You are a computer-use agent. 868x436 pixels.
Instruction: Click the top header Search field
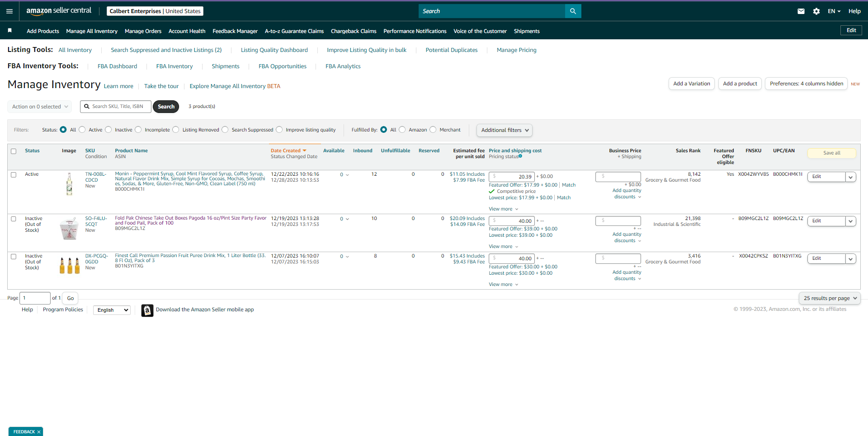(x=492, y=11)
